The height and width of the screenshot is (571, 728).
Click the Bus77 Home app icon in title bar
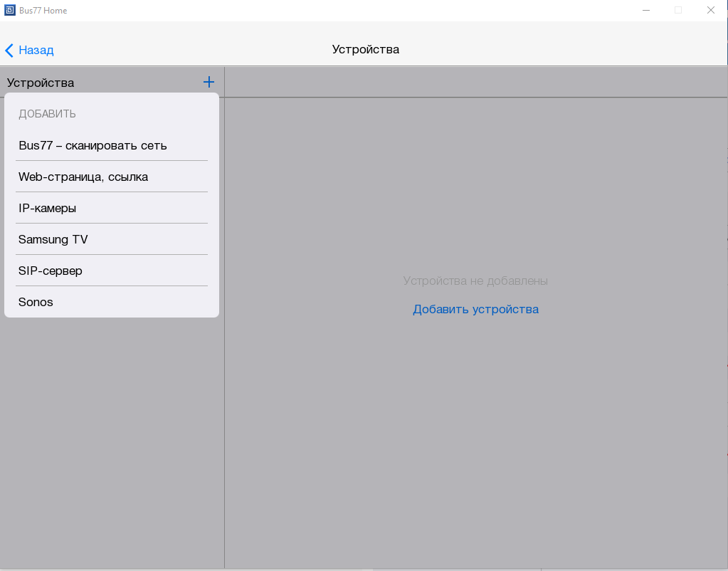[10, 10]
